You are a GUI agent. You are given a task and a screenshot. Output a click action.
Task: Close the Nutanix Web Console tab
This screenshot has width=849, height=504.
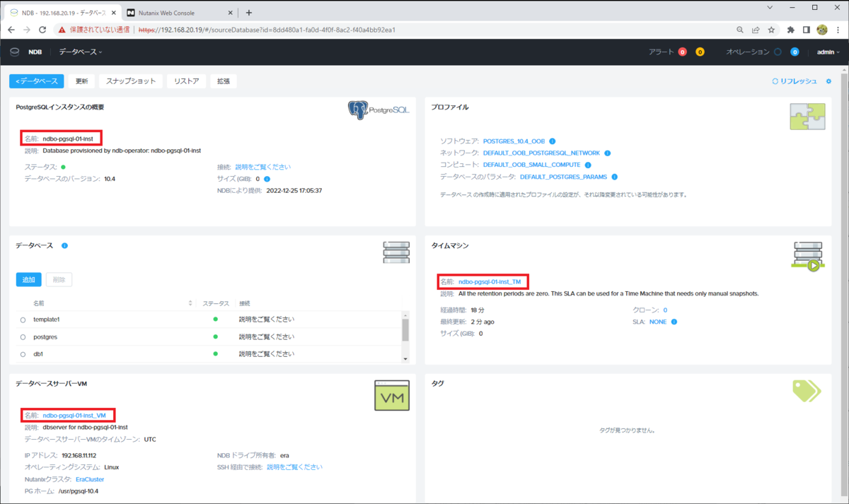pyautogui.click(x=229, y=13)
